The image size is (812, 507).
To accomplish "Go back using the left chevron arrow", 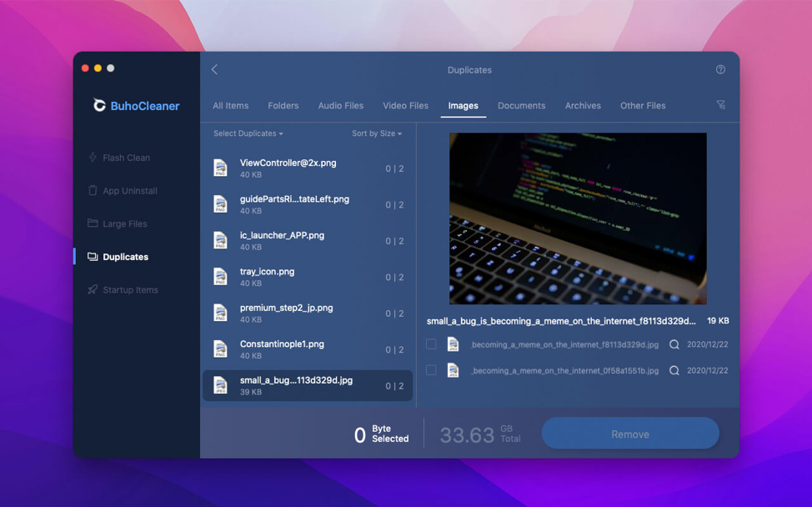I will click(x=214, y=69).
